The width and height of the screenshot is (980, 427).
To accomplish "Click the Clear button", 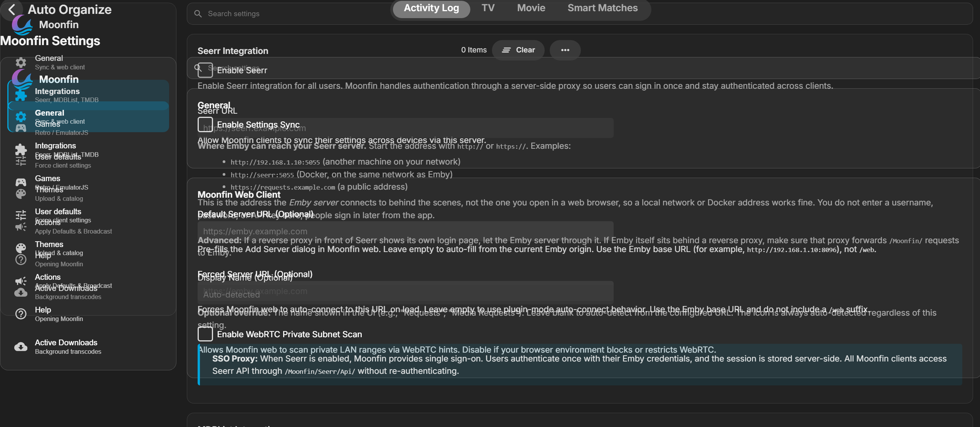I will pos(519,50).
